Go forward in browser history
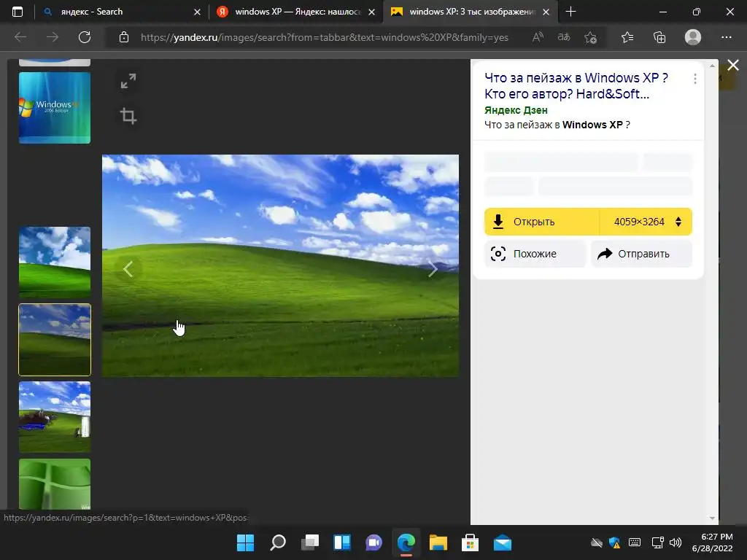This screenshot has height=560, width=747. [53, 37]
